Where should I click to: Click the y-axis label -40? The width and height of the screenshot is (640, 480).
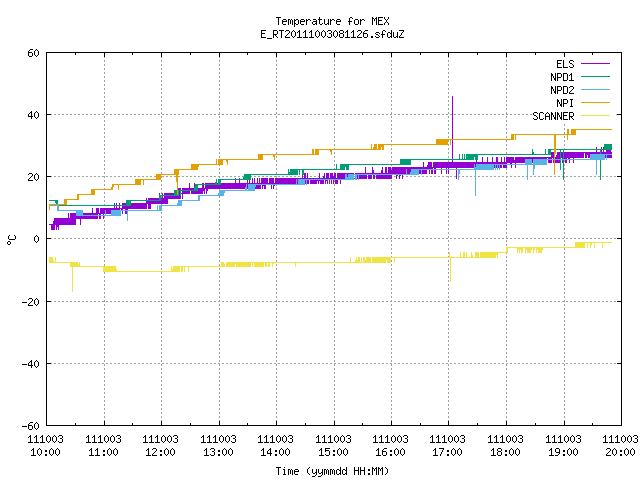click(31, 364)
